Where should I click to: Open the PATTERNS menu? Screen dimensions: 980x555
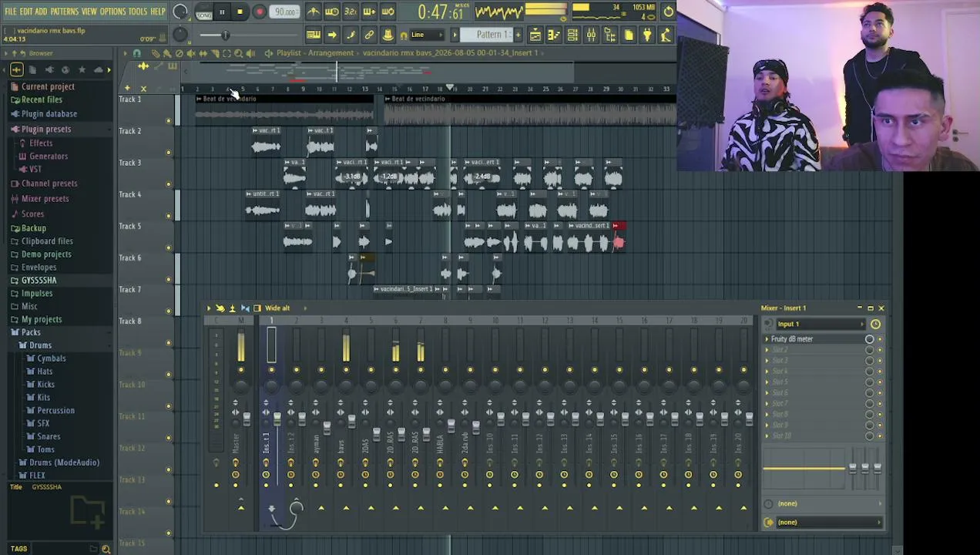64,12
